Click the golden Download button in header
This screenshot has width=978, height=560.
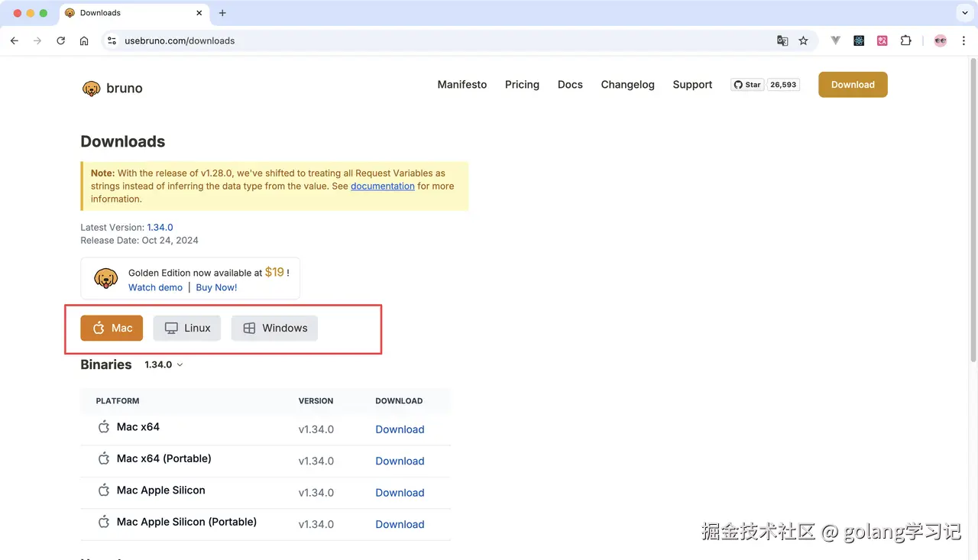[853, 85]
